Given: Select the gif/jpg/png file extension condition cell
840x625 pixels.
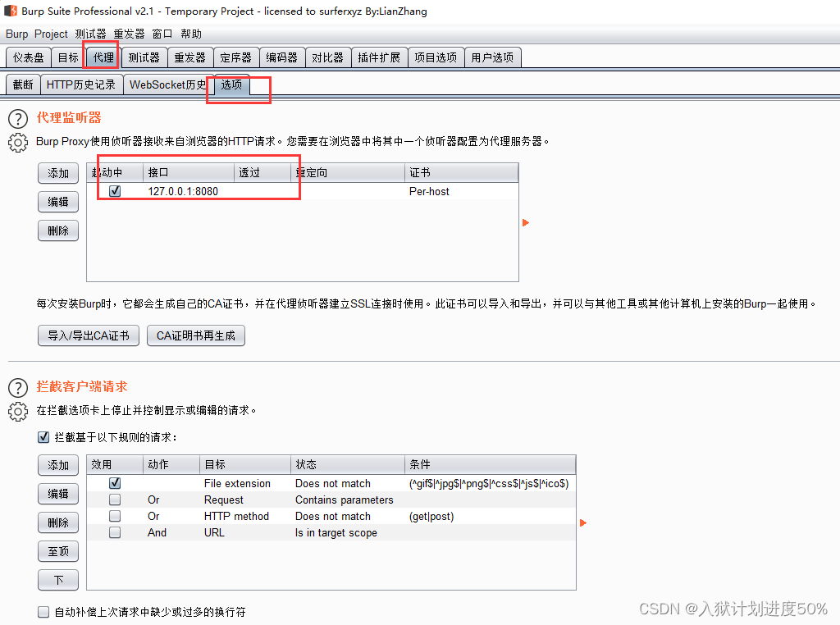Looking at the screenshot, I should (x=489, y=483).
